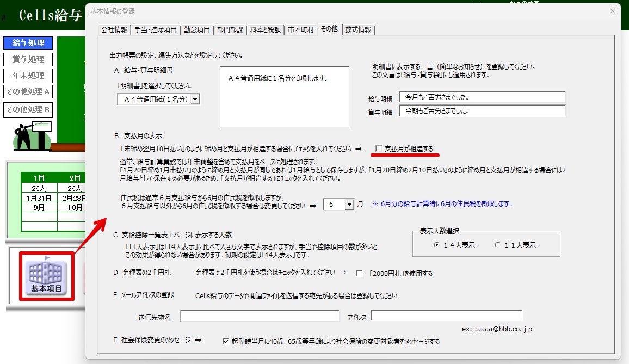Click the 2月 calendar header cell
629x364 pixels.
click(x=72, y=178)
